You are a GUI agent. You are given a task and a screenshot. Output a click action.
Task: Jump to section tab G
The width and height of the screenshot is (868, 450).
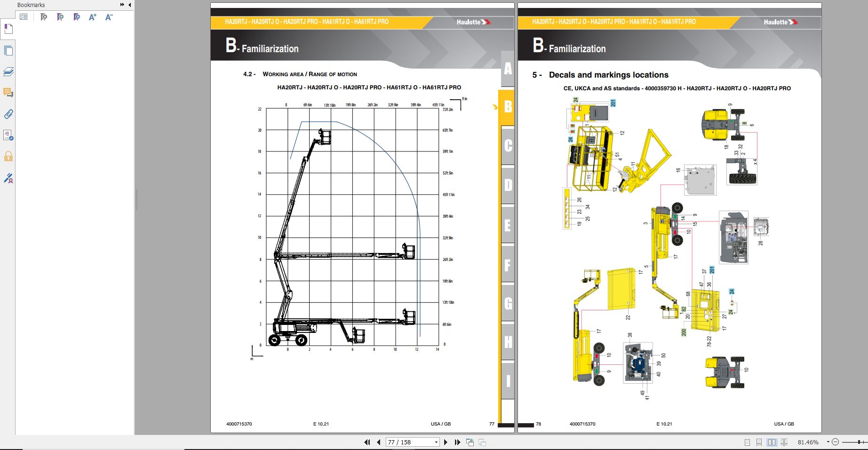pos(508,303)
